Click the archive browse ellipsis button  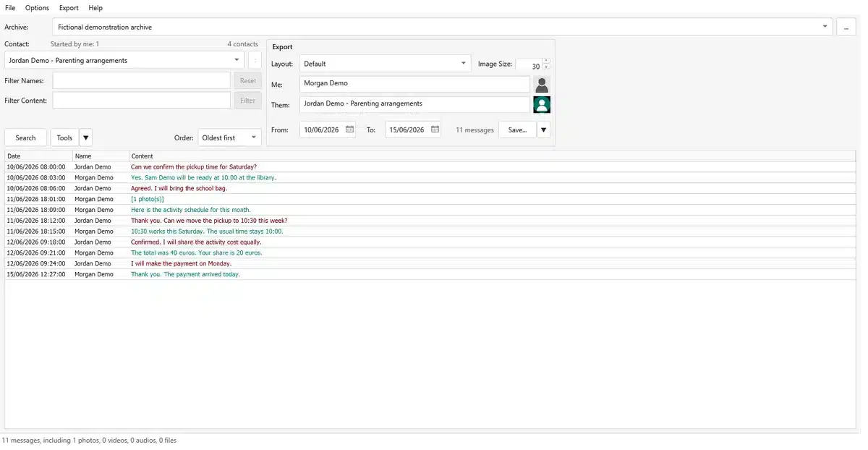pos(846,27)
